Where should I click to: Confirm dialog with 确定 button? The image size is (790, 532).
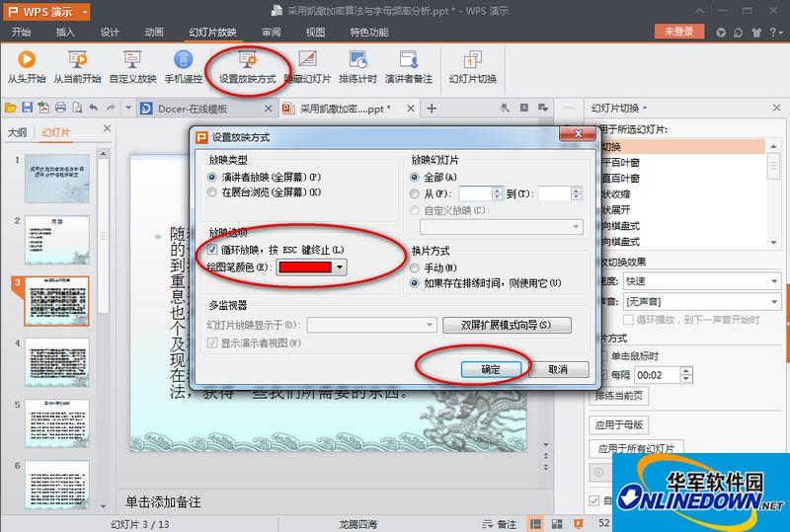tap(491, 369)
